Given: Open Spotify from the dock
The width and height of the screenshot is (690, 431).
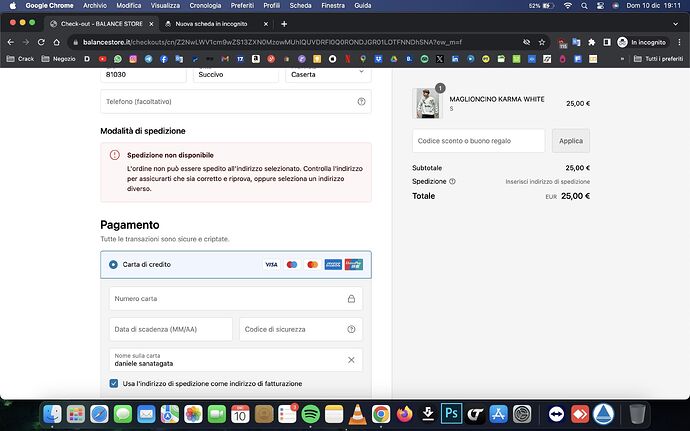Looking at the screenshot, I should coord(311,414).
